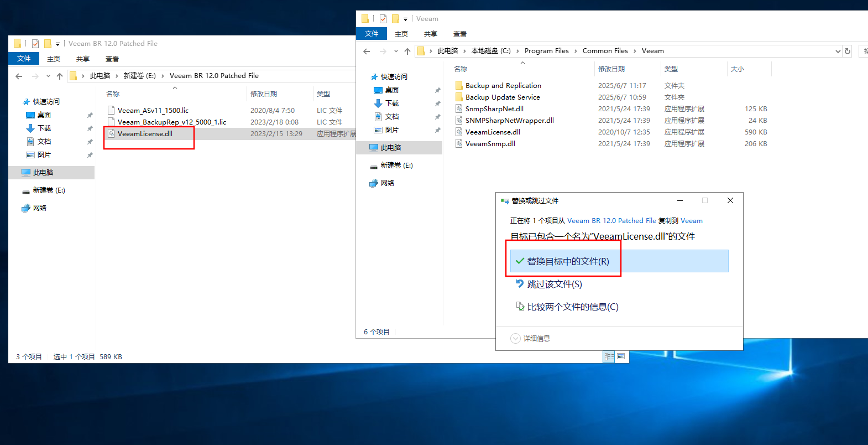Open 文件 menu in Patched File window
Viewport: 868px width, 445px height.
[x=24, y=59]
